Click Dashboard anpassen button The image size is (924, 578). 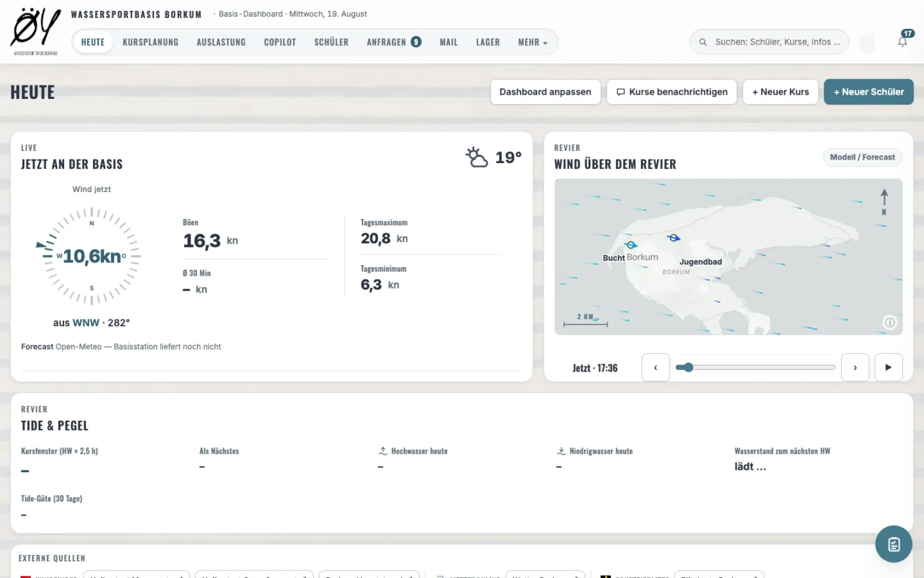[545, 92]
